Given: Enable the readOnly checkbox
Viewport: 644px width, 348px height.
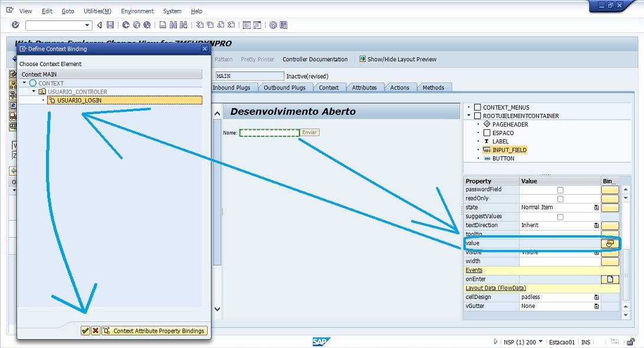Looking at the screenshot, I should [560, 199].
